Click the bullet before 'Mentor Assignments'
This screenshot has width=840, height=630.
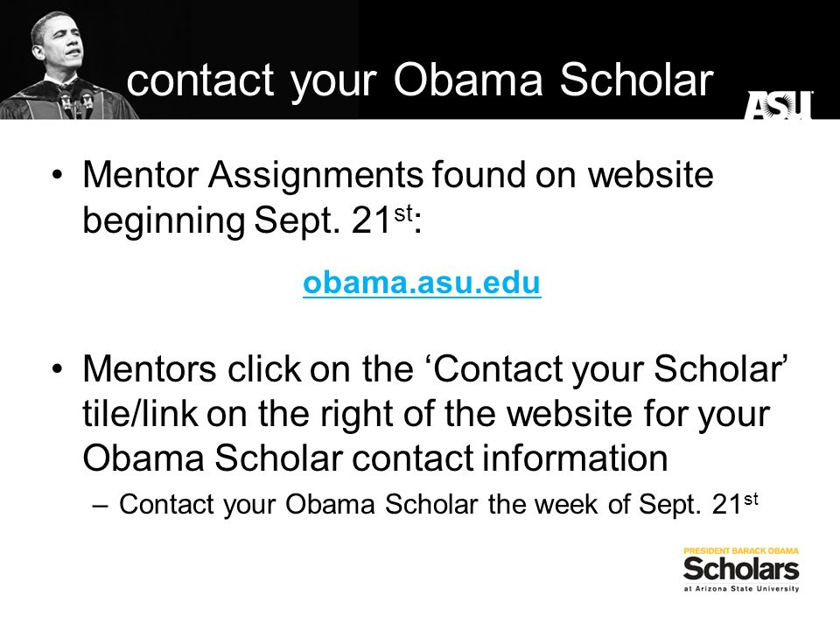pos(58,175)
